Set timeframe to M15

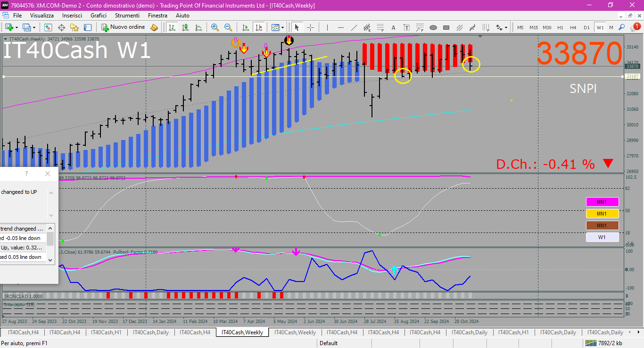(534, 27)
